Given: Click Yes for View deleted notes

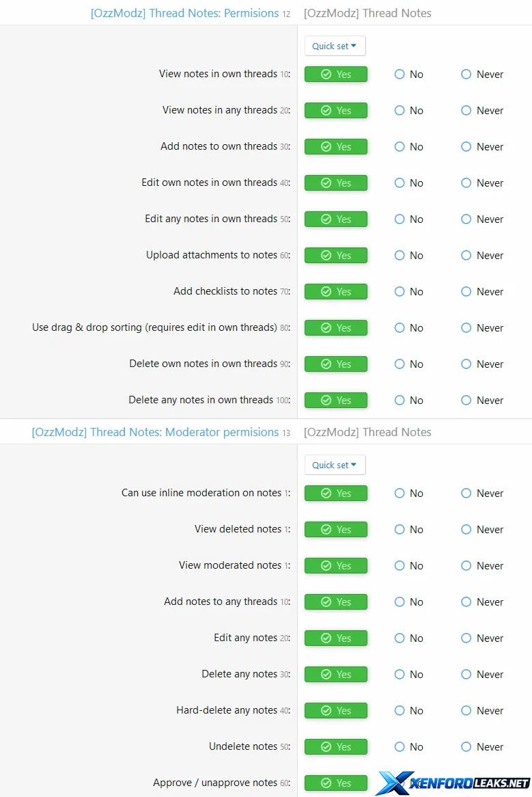Looking at the screenshot, I should pos(336,530).
